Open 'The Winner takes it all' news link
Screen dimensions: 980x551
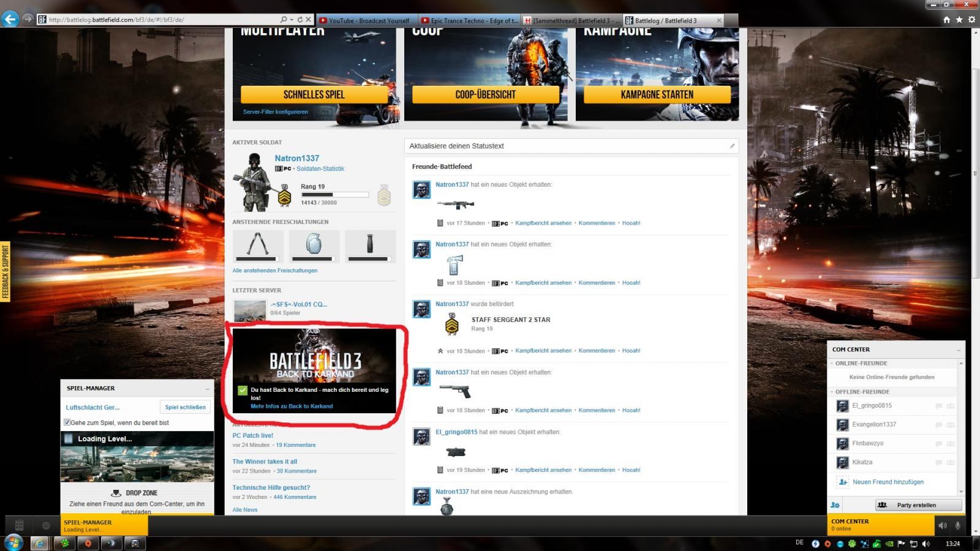coord(265,462)
